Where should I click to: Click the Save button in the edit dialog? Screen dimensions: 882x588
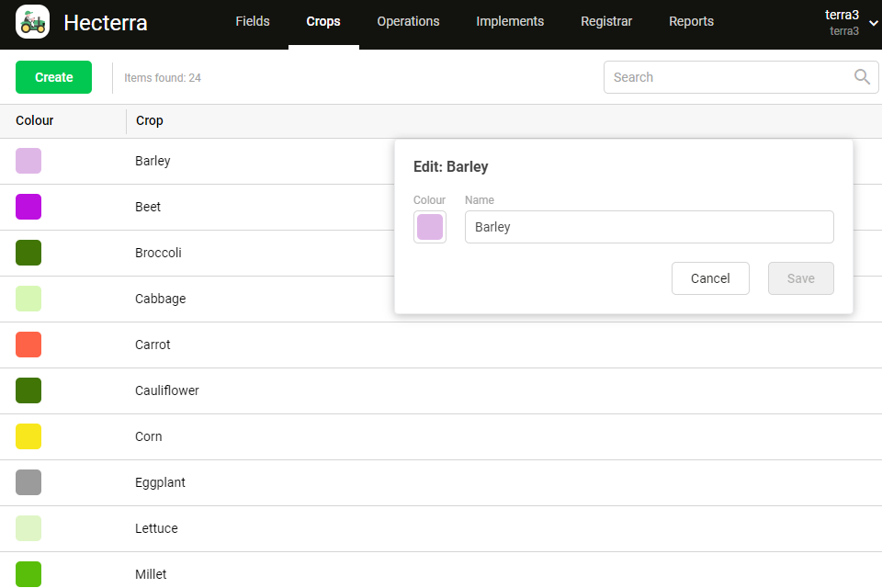pos(800,278)
